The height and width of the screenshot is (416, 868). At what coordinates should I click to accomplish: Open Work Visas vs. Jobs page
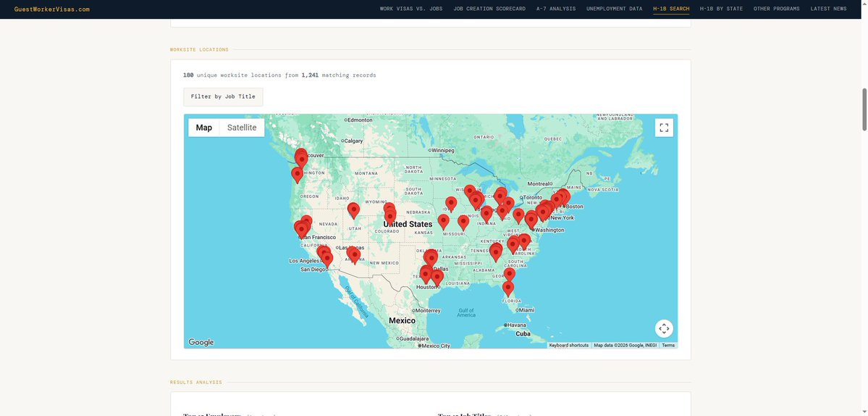[410, 9]
